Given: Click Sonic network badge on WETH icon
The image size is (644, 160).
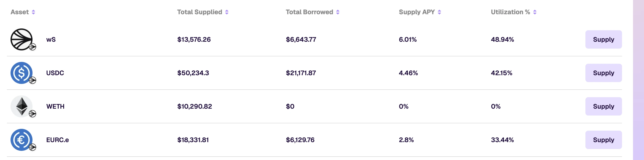Looking at the screenshot, I should (x=32, y=114).
